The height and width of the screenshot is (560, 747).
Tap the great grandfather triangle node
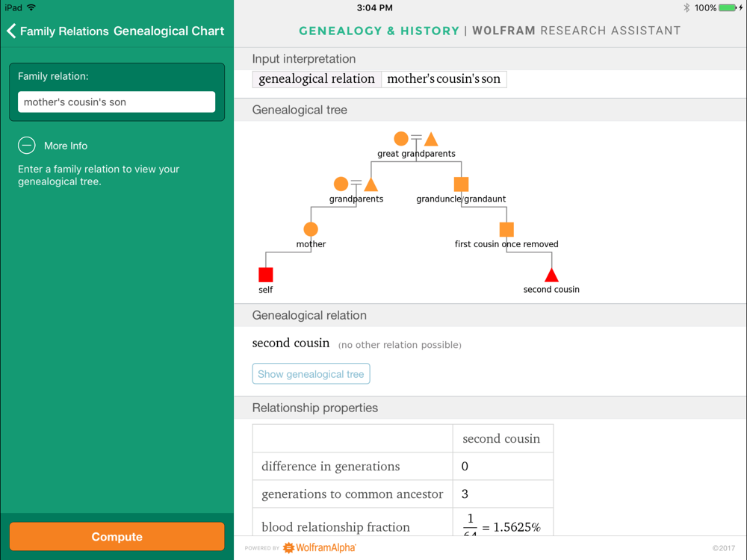point(431,139)
